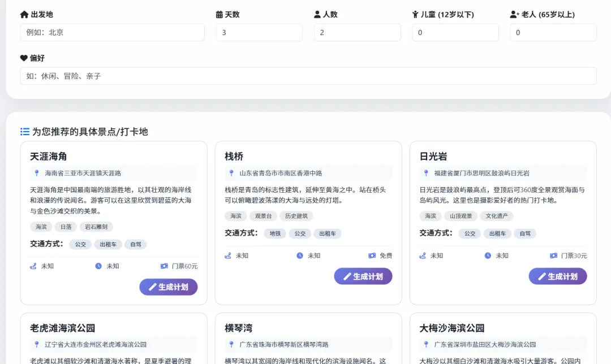Generate plan for 栈桥

click(363, 276)
